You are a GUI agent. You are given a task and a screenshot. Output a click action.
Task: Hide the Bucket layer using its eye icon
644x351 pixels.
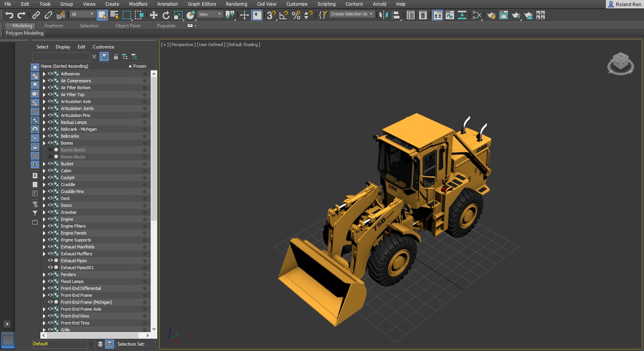click(x=50, y=164)
